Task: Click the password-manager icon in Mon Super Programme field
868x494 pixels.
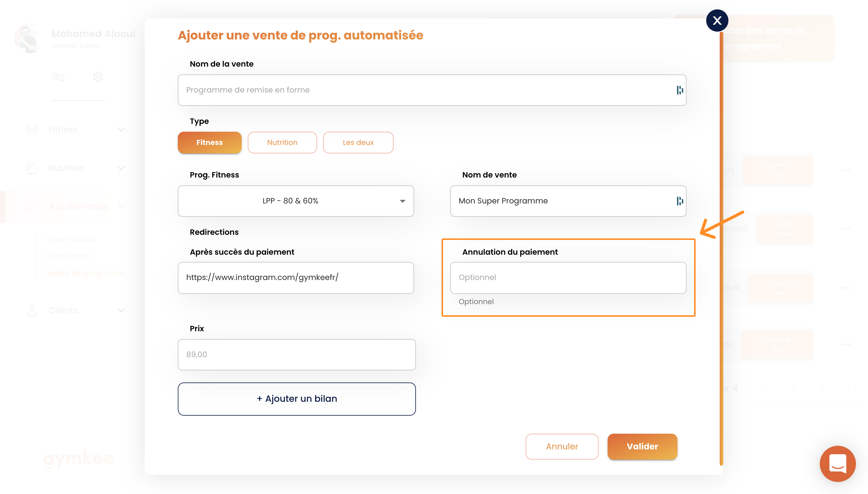Action: [679, 201]
